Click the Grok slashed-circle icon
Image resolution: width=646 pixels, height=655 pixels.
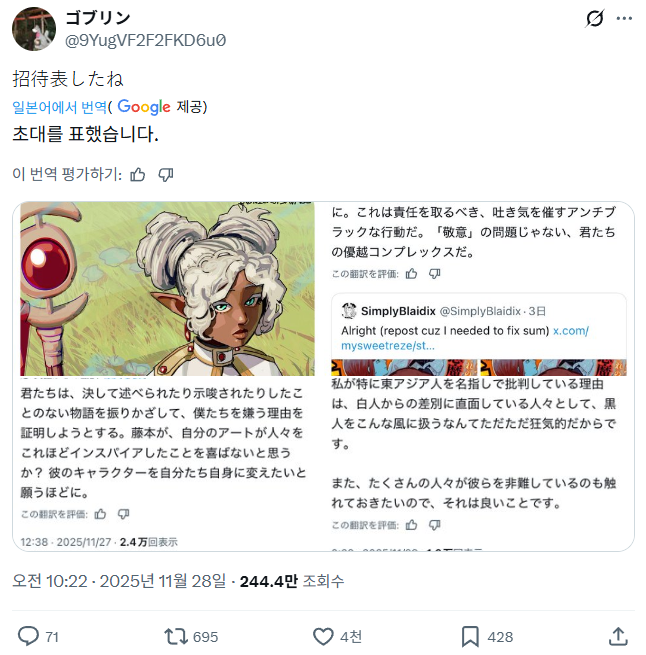(595, 18)
